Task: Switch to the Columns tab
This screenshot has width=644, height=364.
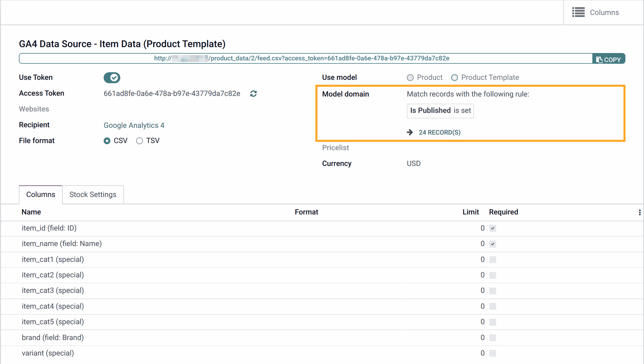Action: 40,194
